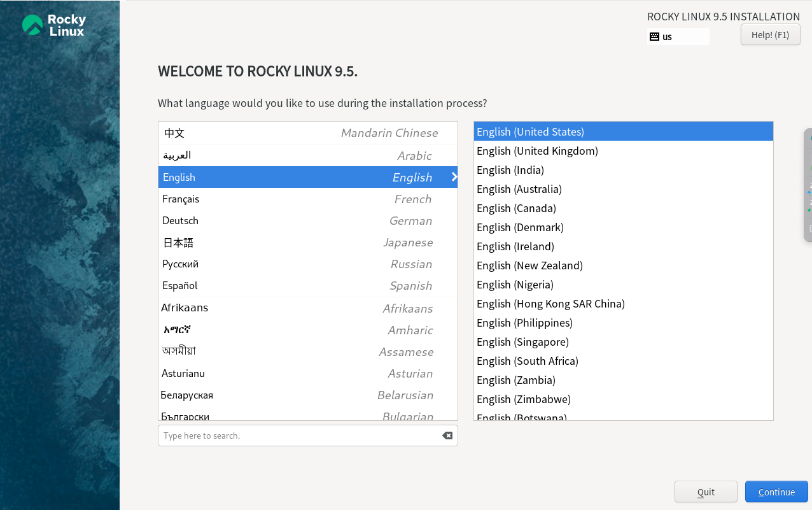Choose English (Canada) locale
This screenshot has height=510, width=812.
coord(624,208)
